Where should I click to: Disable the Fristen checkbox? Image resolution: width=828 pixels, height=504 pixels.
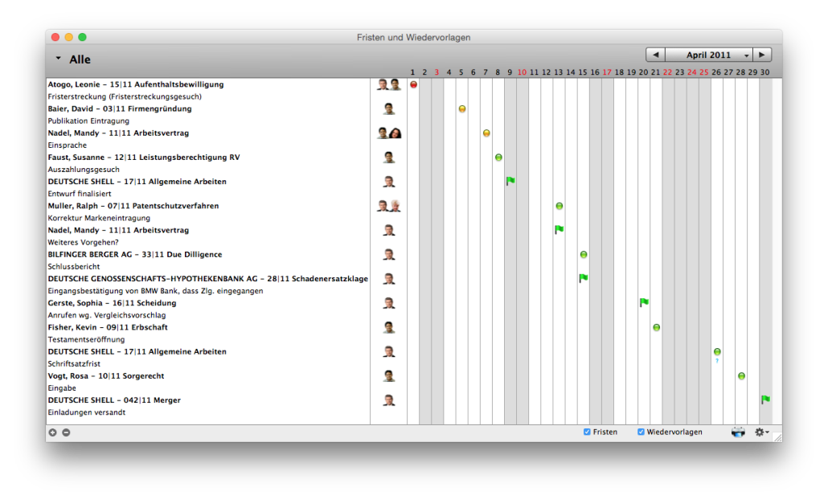[x=586, y=432]
